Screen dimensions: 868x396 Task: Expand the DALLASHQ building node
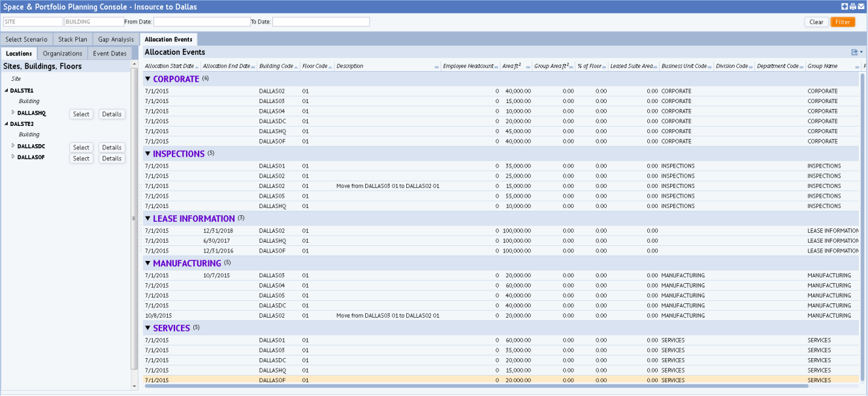pyautogui.click(x=13, y=112)
